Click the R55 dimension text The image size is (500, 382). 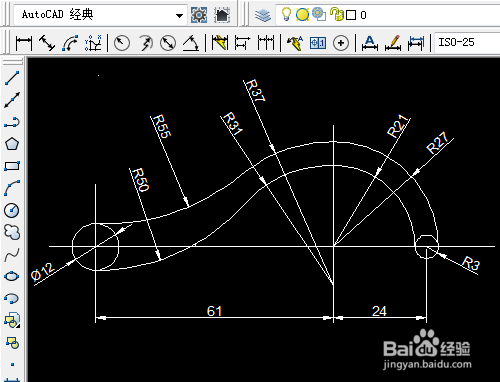click(x=161, y=126)
